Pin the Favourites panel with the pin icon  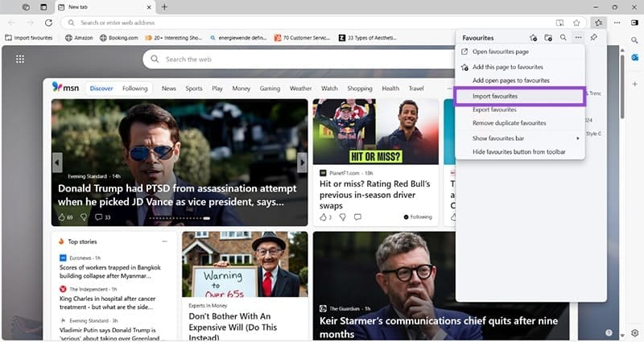593,38
